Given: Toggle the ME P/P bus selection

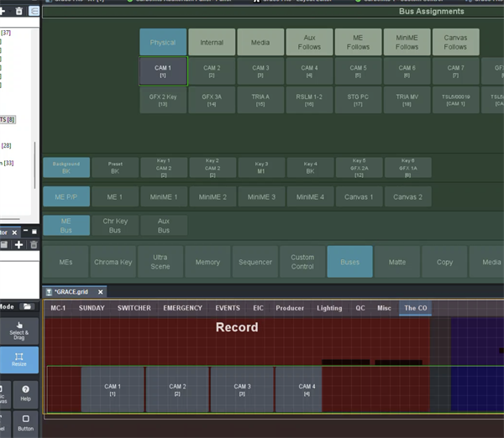Looking at the screenshot, I should coord(66,196).
